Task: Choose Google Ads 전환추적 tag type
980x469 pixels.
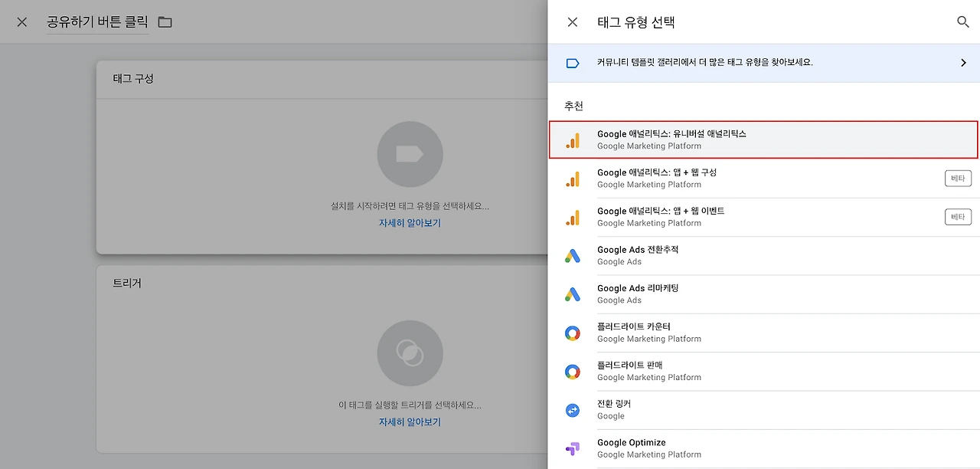Action: click(764, 255)
